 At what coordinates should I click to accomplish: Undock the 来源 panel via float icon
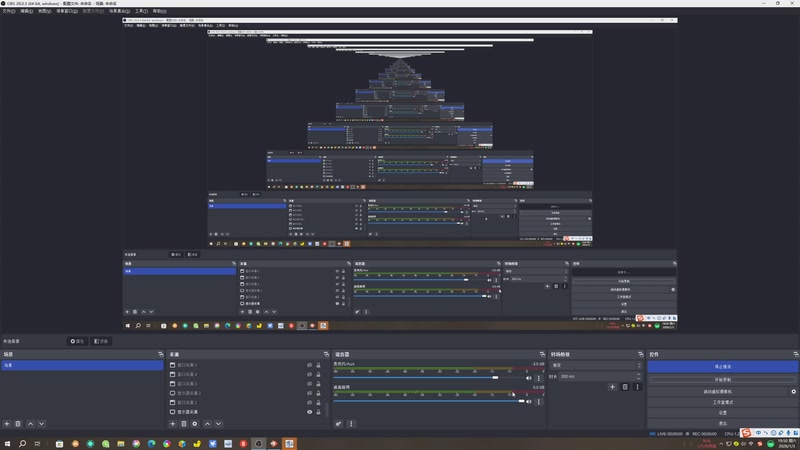(x=326, y=354)
